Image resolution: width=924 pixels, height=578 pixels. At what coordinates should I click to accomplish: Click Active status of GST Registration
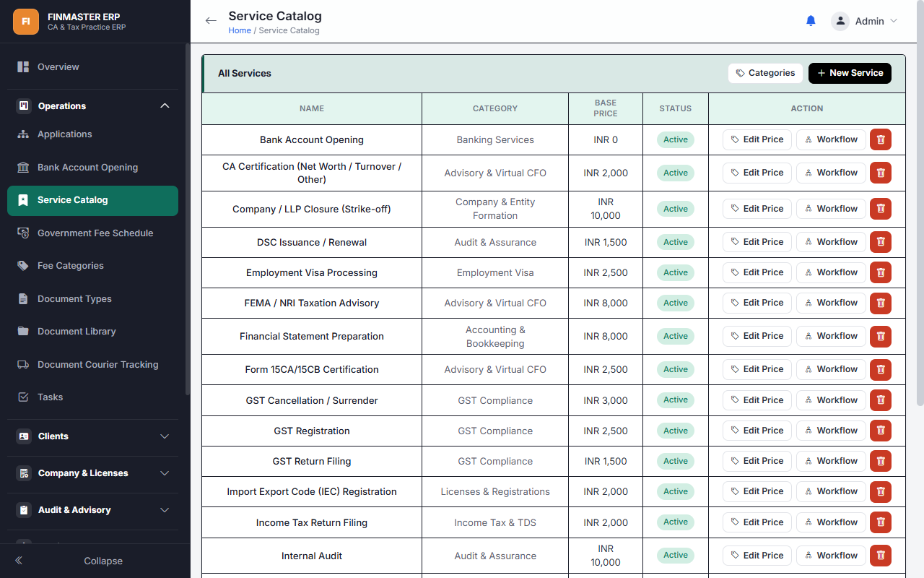[x=676, y=431]
